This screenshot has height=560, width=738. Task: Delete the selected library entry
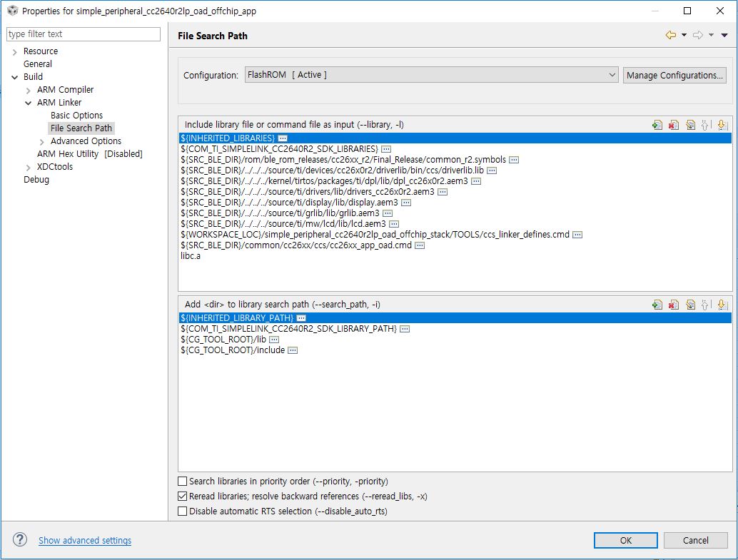(x=672, y=125)
